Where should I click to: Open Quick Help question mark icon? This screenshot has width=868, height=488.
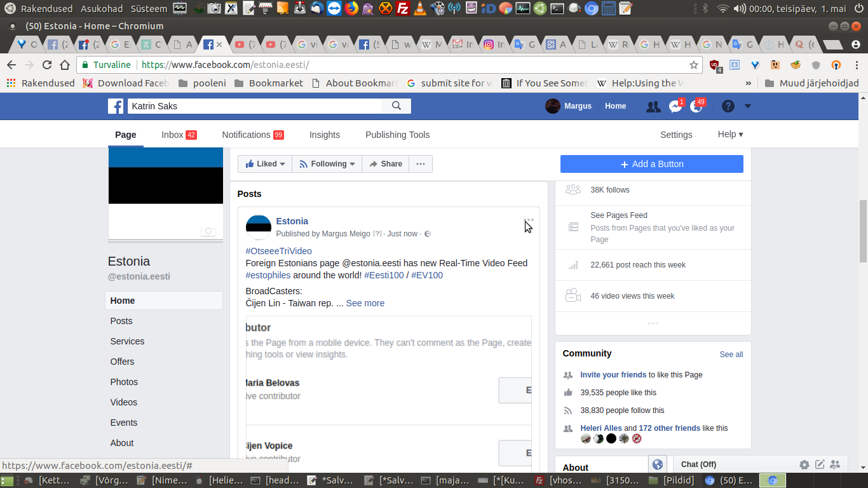[x=728, y=106]
